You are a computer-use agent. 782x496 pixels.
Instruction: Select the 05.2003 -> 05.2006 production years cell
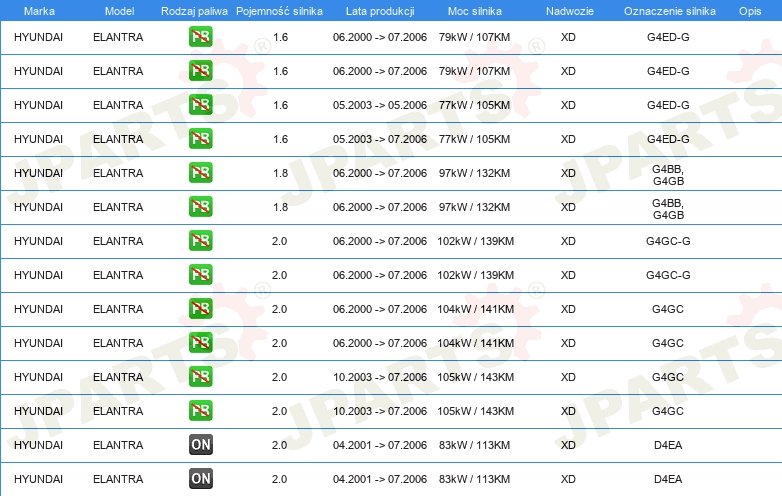pyautogui.click(x=380, y=105)
